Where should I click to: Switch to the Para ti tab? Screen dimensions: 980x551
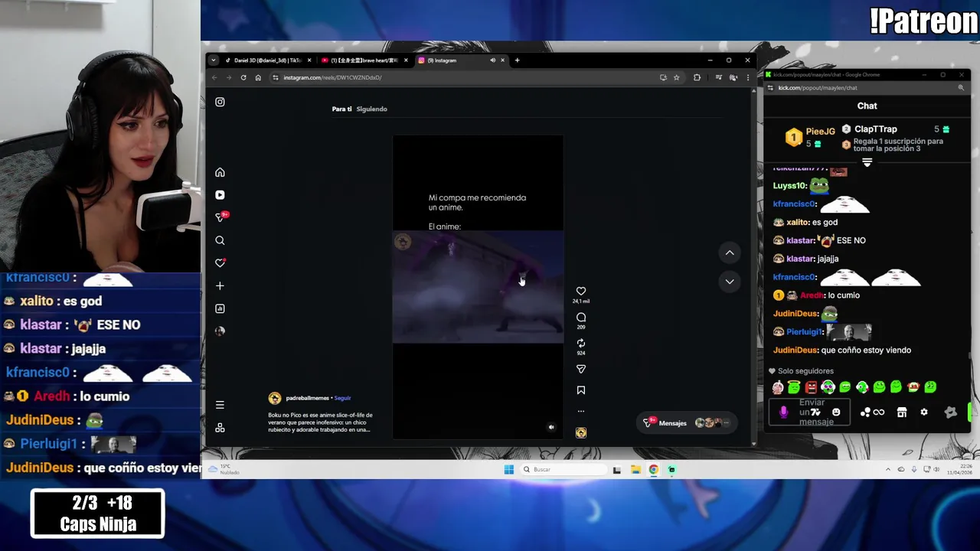341,109
